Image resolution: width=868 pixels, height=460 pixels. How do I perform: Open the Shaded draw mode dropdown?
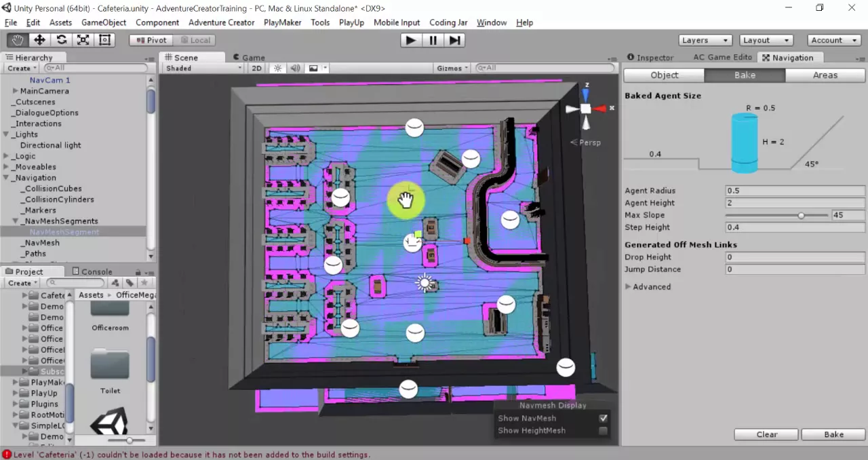(x=203, y=68)
